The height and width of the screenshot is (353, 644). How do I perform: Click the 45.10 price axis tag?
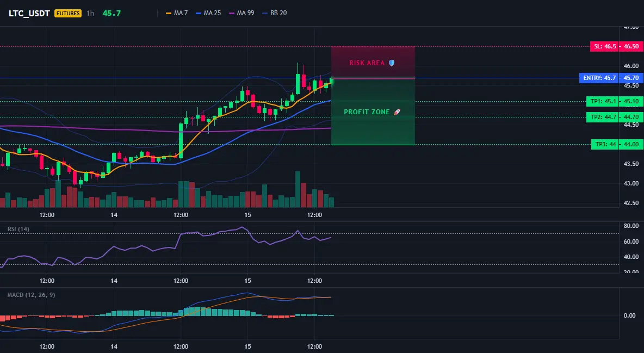tap(631, 102)
